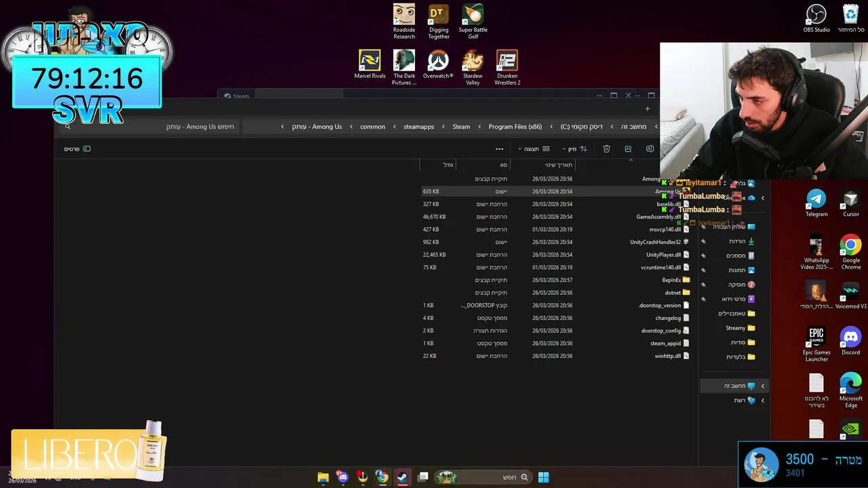Open the three-dots more options menu

point(500,148)
